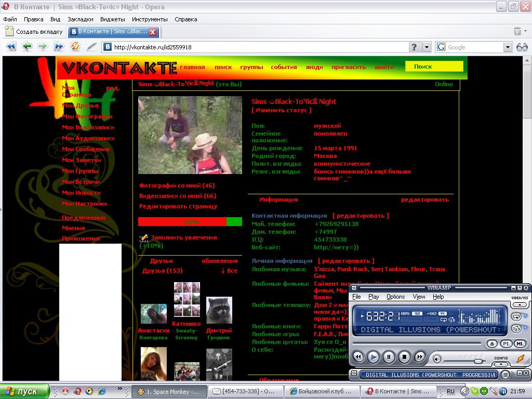Switch to Space Monkey Winamp taskbar button
Screen dimensions: 532x399
(169, 392)
